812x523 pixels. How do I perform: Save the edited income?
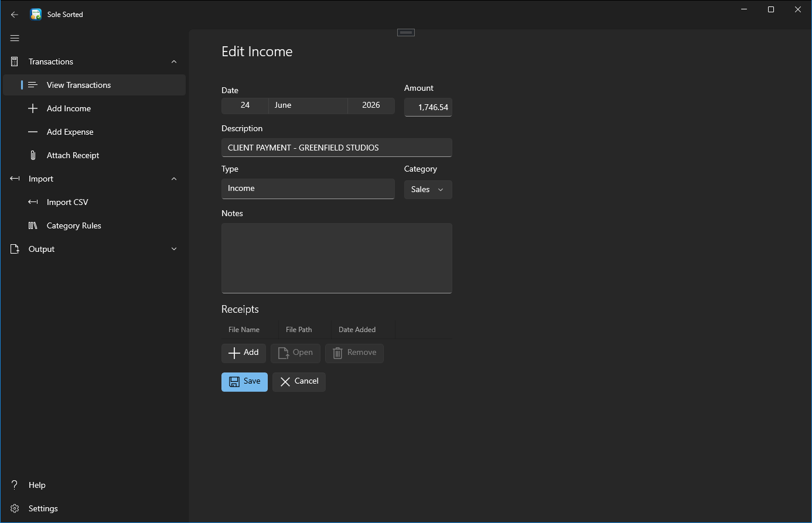tap(244, 382)
